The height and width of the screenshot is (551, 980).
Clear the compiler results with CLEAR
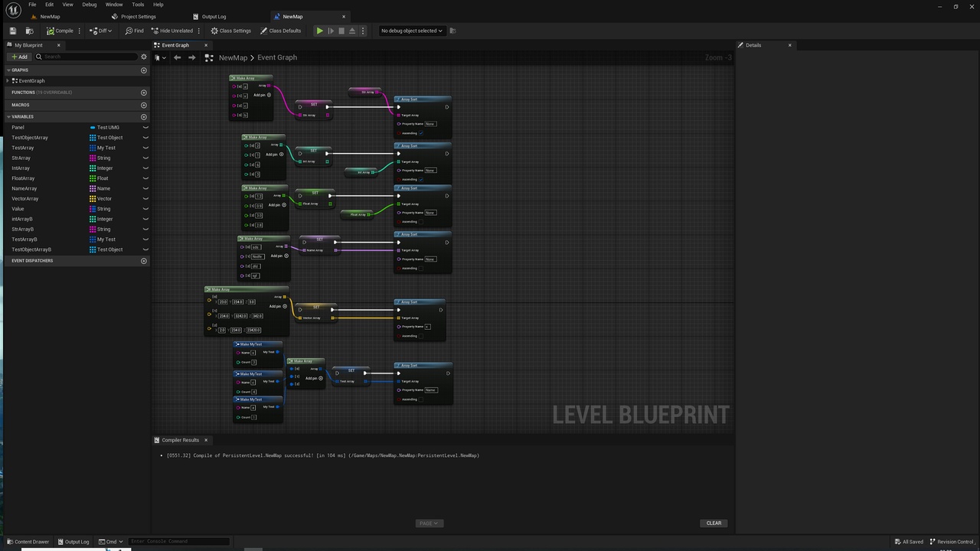click(714, 523)
